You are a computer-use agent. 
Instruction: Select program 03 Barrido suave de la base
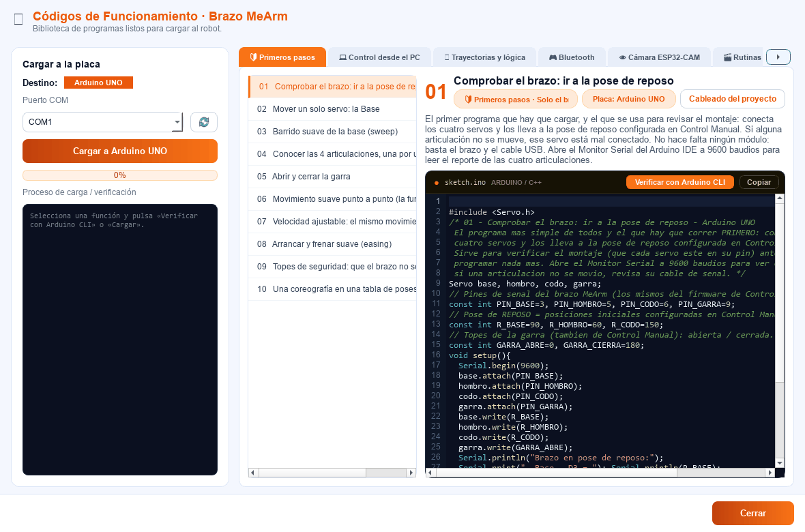[332, 132]
